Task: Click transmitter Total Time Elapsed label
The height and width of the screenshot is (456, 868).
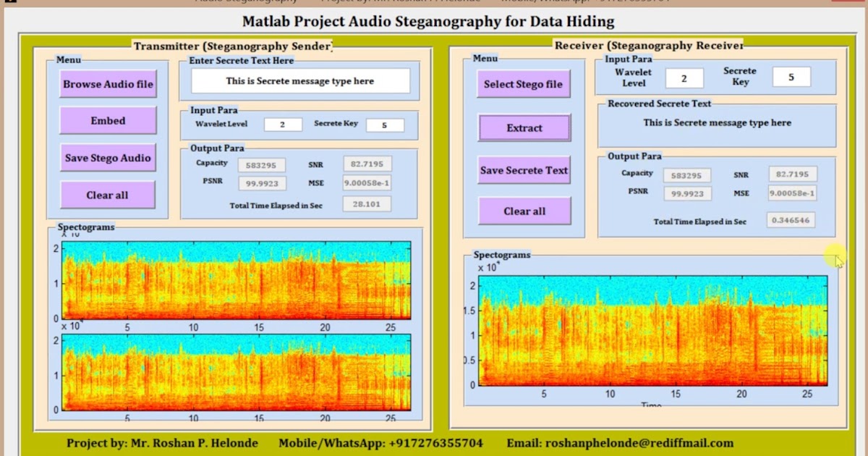Action: tap(276, 206)
